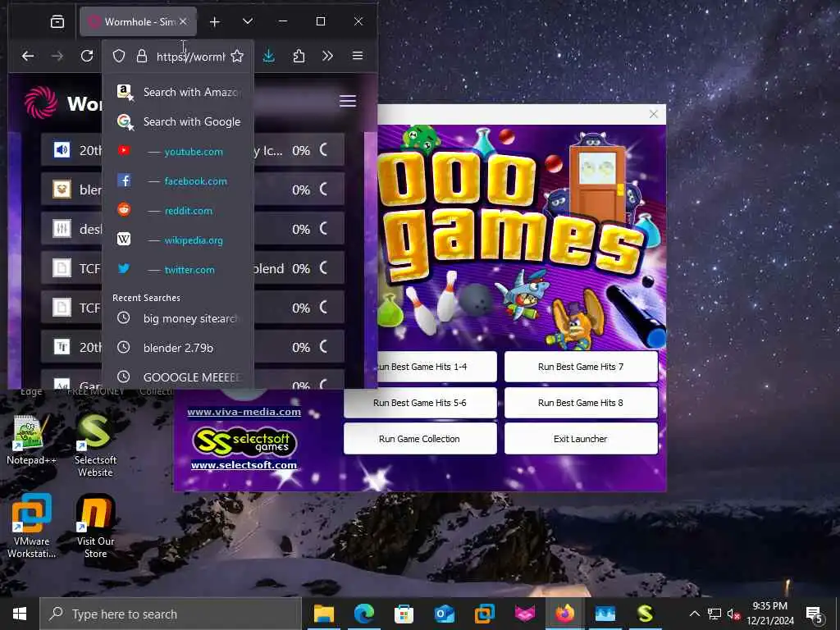Choose reddit.com from the suggestions

[x=178, y=211]
